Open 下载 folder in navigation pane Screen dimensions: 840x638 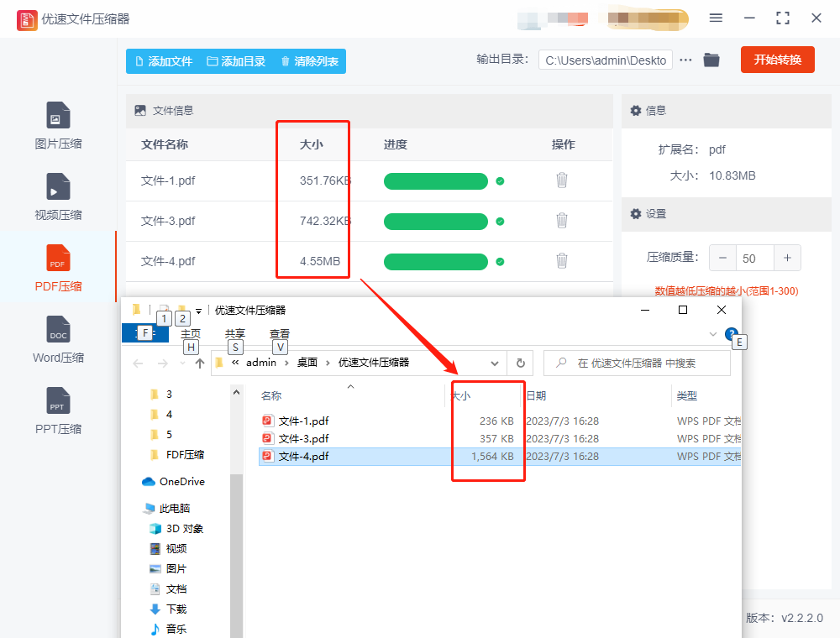[168, 609]
